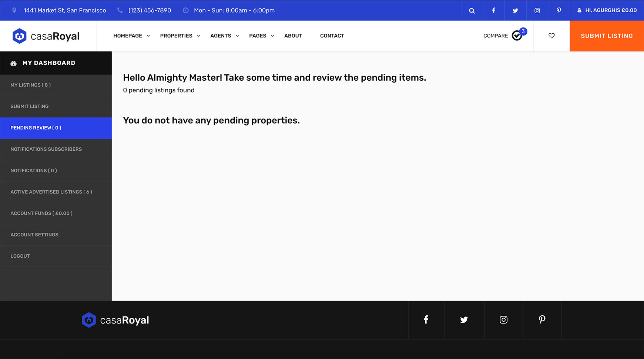Click the casaRoyal header logo
This screenshot has height=359, width=644.
point(46,36)
